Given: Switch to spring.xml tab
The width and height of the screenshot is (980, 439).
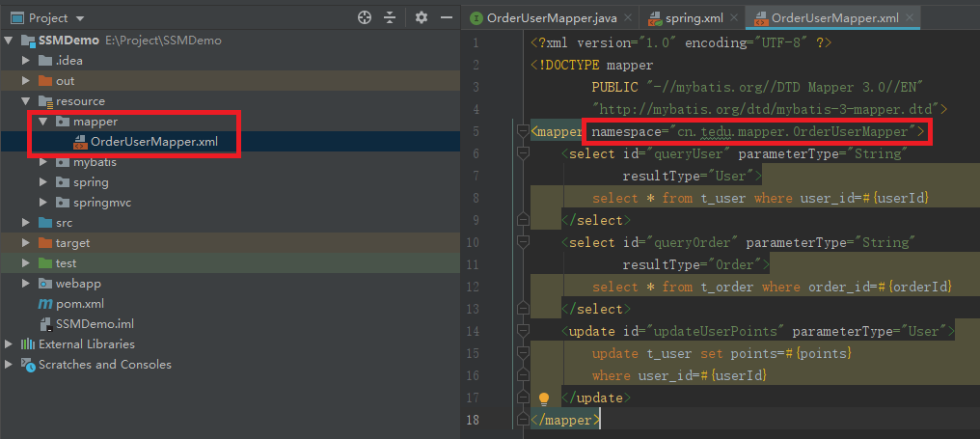Looking at the screenshot, I should point(694,18).
